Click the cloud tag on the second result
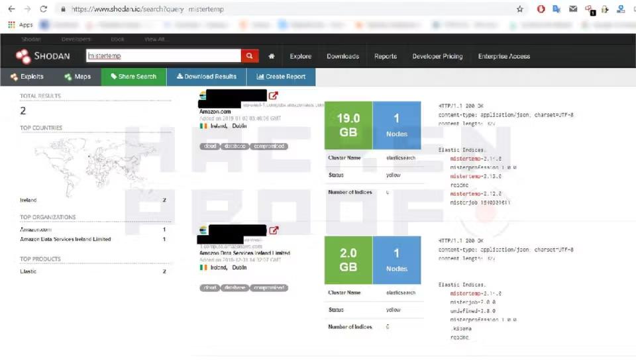The height and width of the screenshot is (364, 636). coord(210,288)
